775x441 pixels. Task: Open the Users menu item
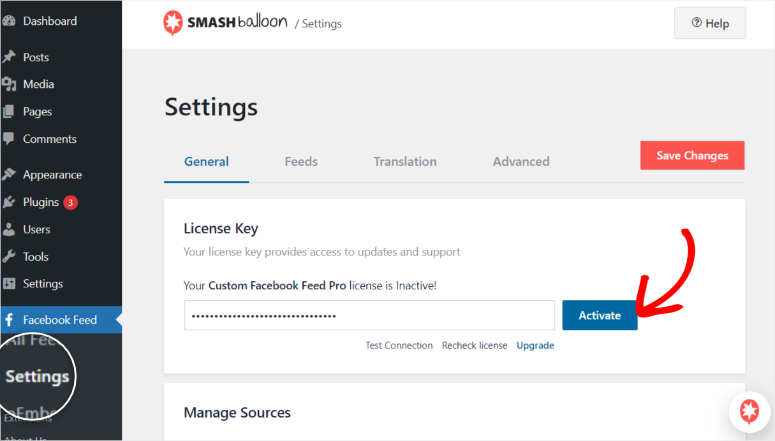point(37,229)
